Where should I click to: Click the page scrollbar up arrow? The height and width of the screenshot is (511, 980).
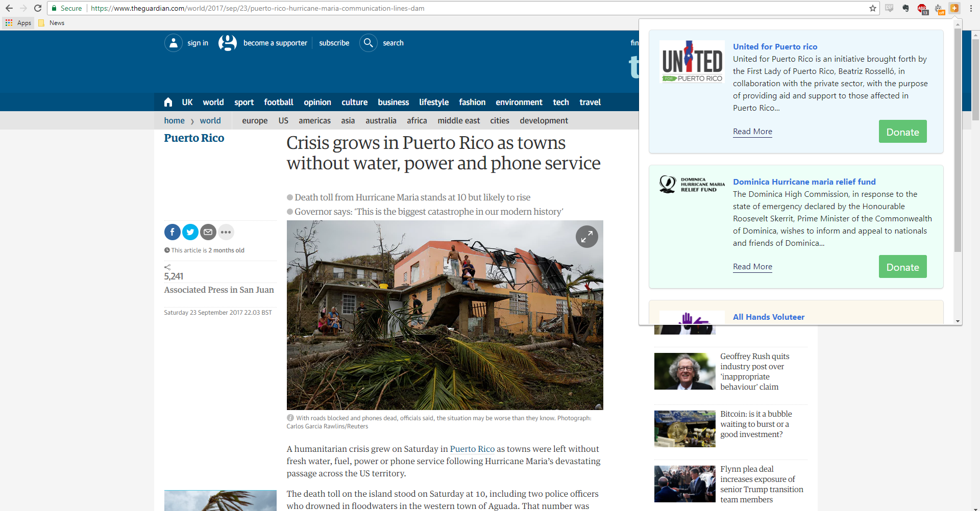pyautogui.click(x=976, y=35)
